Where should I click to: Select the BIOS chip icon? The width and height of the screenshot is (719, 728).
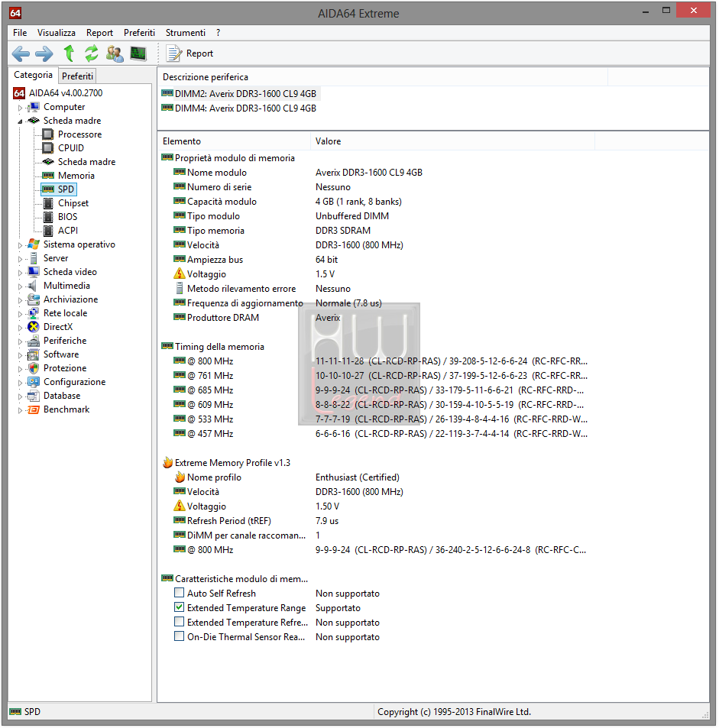(48, 217)
